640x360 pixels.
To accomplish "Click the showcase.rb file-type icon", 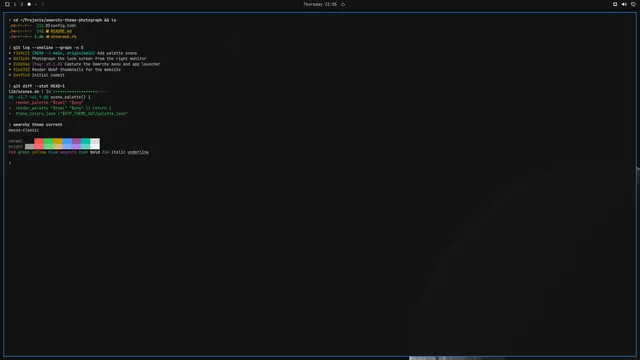I will (x=47, y=36).
